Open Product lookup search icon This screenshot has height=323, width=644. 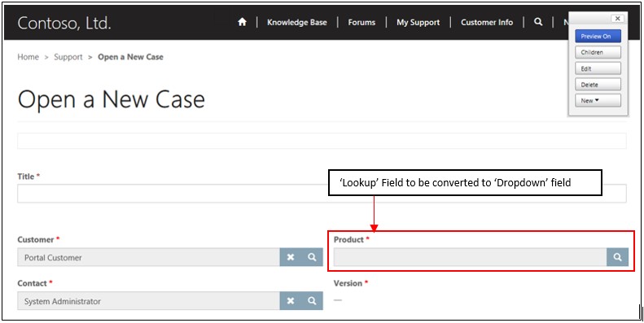pos(617,257)
